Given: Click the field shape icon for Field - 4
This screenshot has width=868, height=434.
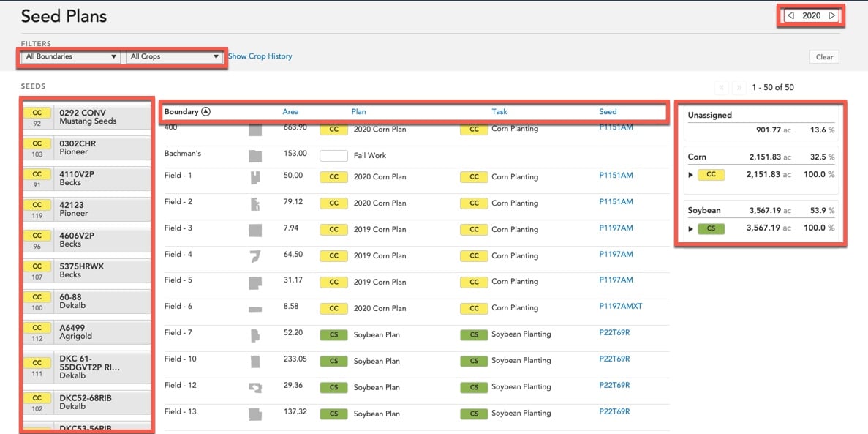Looking at the screenshot, I should (254, 256).
